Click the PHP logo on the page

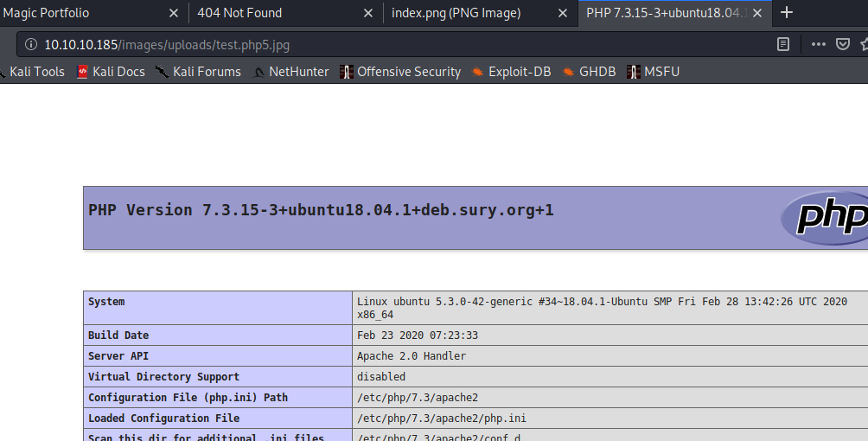point(827,217)
